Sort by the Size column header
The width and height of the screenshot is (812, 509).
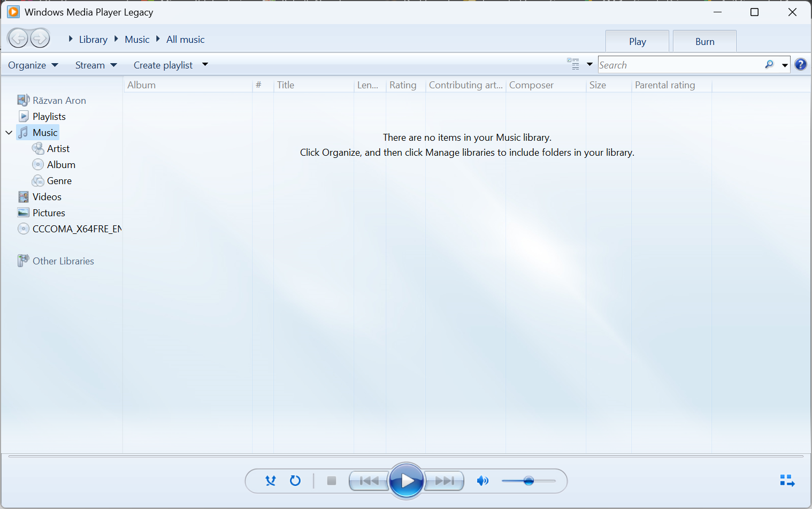coord(609,85)
